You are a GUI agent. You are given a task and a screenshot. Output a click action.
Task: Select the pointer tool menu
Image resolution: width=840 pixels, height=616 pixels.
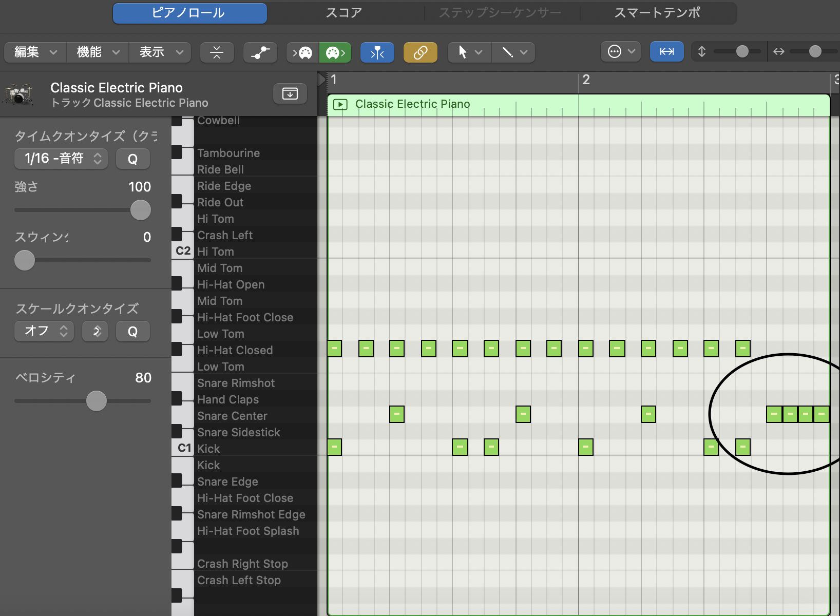(x=469, y=52)
